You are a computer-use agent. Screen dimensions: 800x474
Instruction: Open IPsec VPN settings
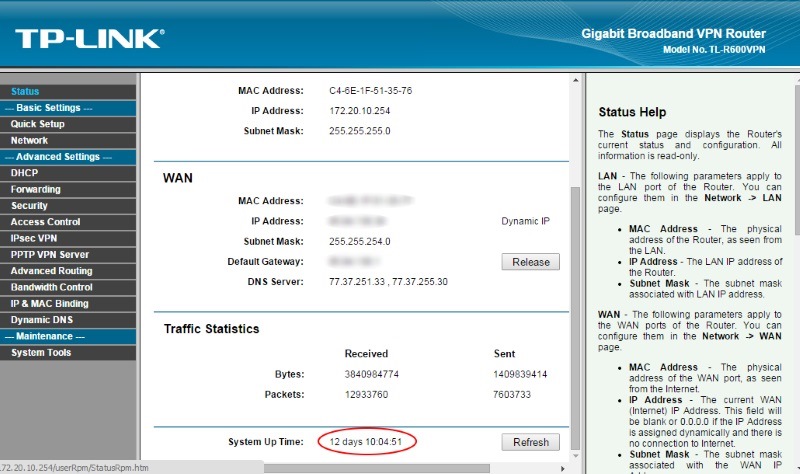click(34, 238)
